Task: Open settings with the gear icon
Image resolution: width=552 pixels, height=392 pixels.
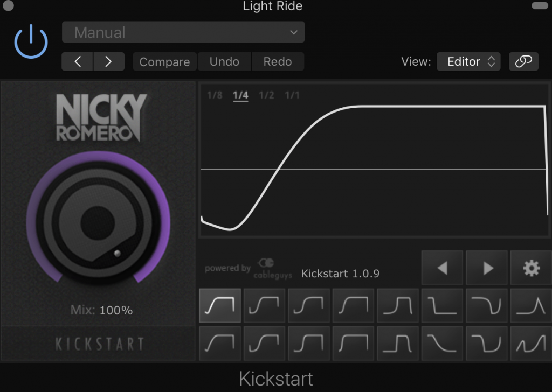Action: point(531,268)
